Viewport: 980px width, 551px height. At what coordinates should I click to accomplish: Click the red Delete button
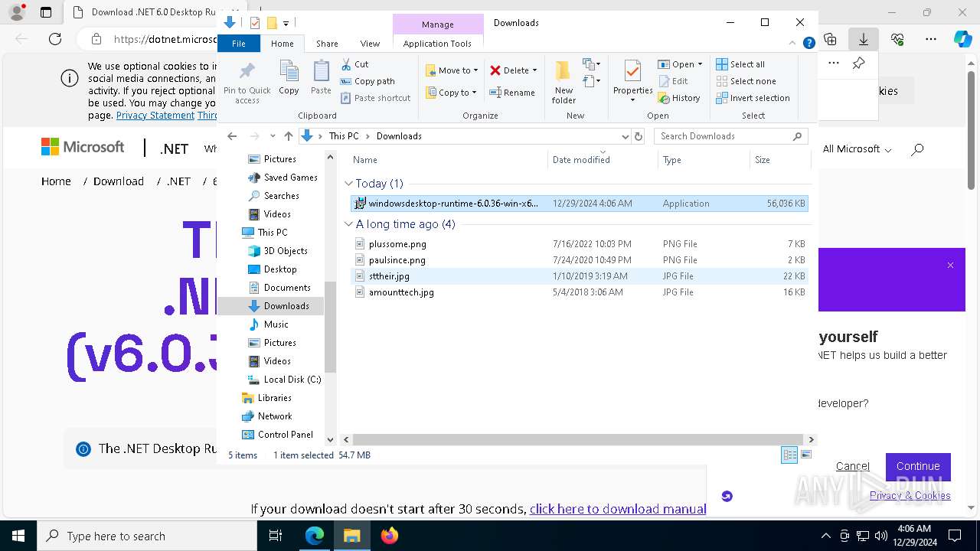[x=509, y=70]
